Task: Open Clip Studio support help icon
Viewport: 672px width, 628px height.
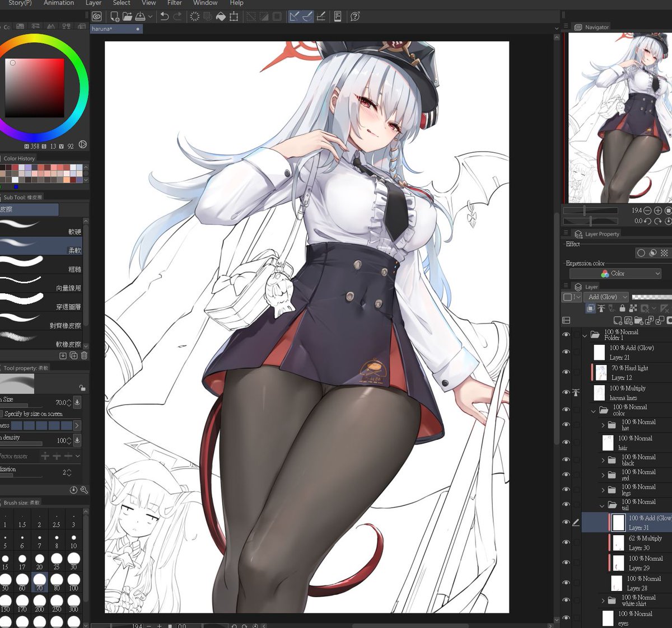Action: point(355,17)
